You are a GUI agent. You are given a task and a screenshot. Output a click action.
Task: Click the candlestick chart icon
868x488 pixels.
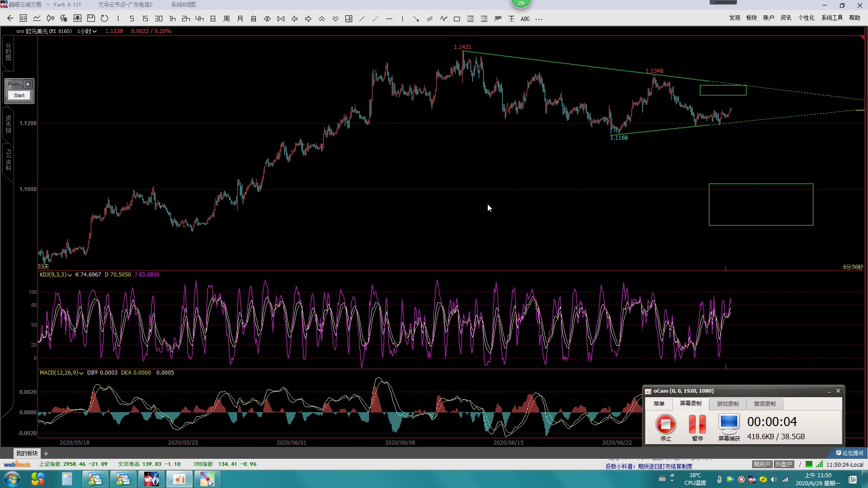[50, 19]
